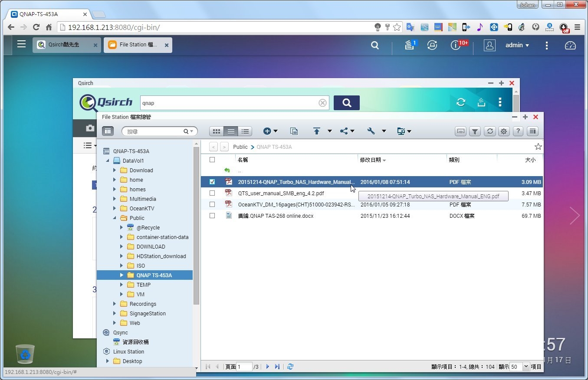588x380 pixels.
Task: Open the Recycle Bin on QTS desktop
Action: point(25,354)
